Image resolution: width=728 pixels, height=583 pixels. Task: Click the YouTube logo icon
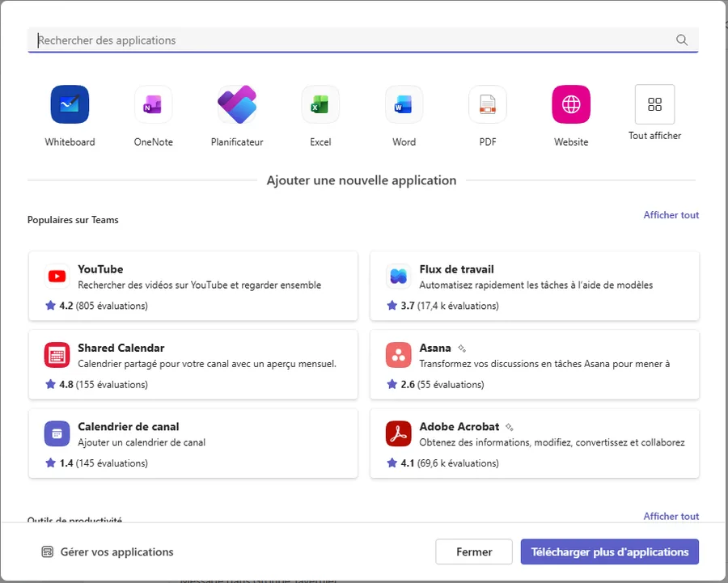tap(57, 277)
